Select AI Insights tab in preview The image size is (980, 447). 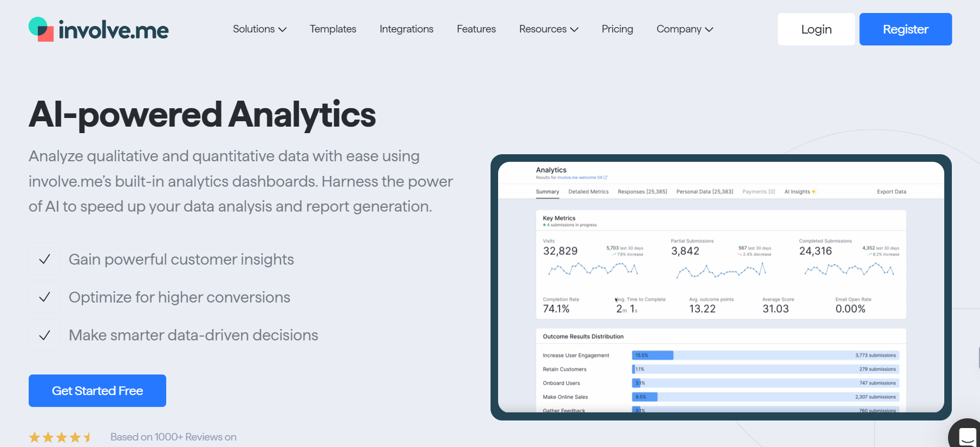[x=800, y=192]
